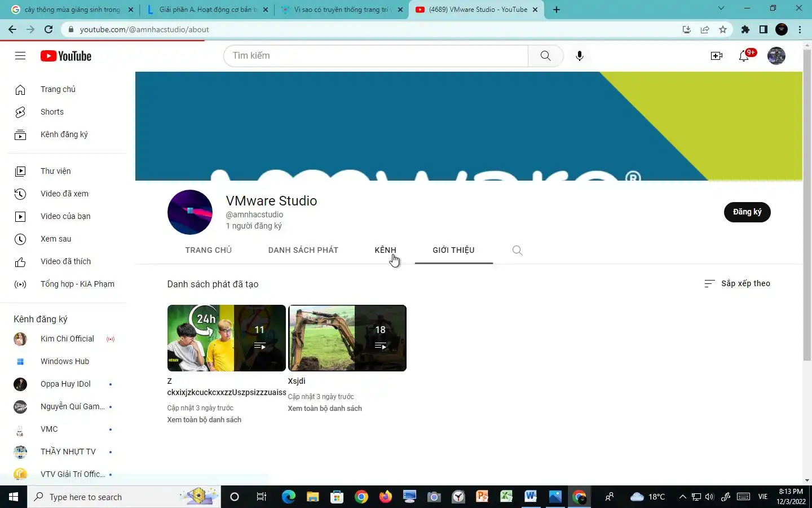The width and height of the screenshot is (812, 508).
Task: Show hidden system tray icons
Action: [x=682, y=497]
